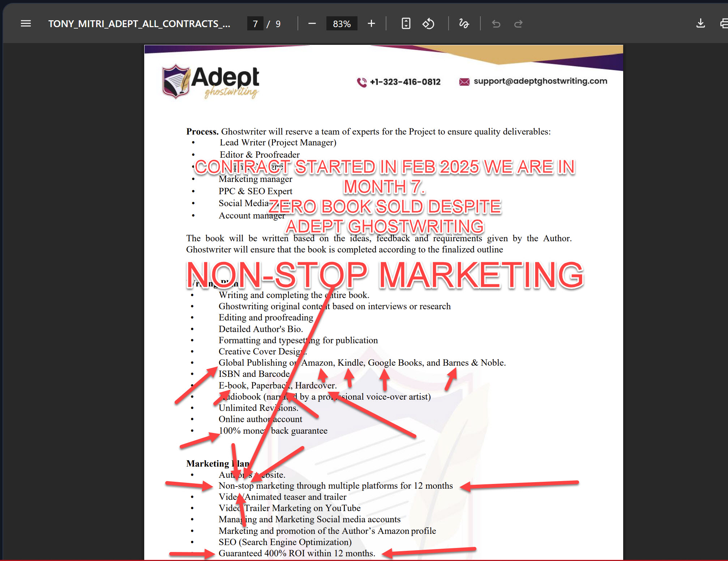Screen dimensions: 728x561
Task: Click 'Non-stop marketing through multiple platforms' line
Action: tap(335, 486)
